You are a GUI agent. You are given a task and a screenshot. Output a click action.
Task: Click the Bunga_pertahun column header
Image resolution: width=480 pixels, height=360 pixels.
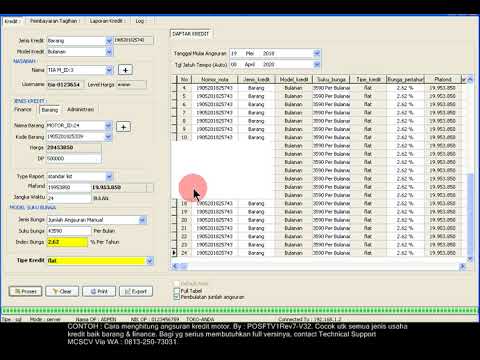405,79
